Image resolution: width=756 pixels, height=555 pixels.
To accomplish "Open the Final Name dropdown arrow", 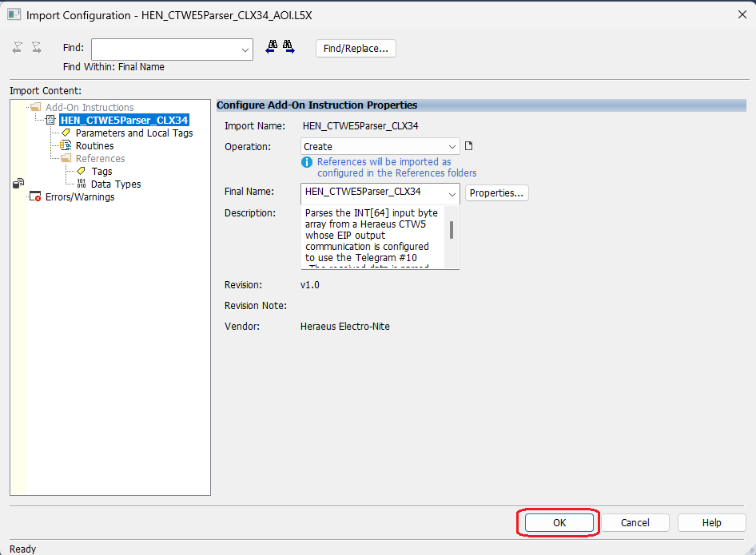I will (x=452, y=194).
